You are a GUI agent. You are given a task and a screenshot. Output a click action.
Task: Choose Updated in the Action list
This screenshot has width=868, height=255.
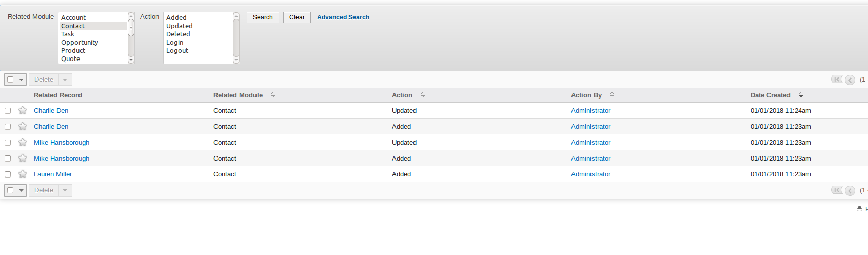[x=199, y=26]
